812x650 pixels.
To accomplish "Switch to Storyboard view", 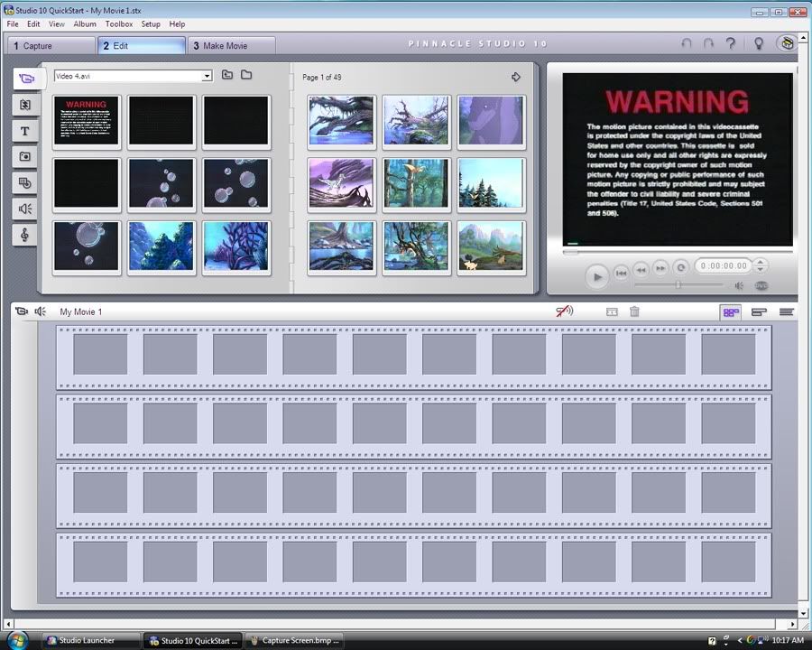I will click(x=731, y=312).
